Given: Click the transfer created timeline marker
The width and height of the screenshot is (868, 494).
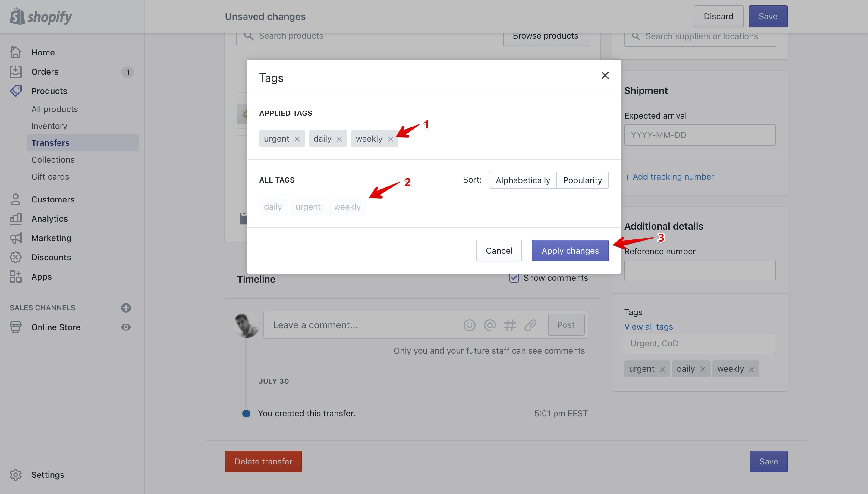Looking at the screenshot, I should pyautogui.click(x=246, y=414).
